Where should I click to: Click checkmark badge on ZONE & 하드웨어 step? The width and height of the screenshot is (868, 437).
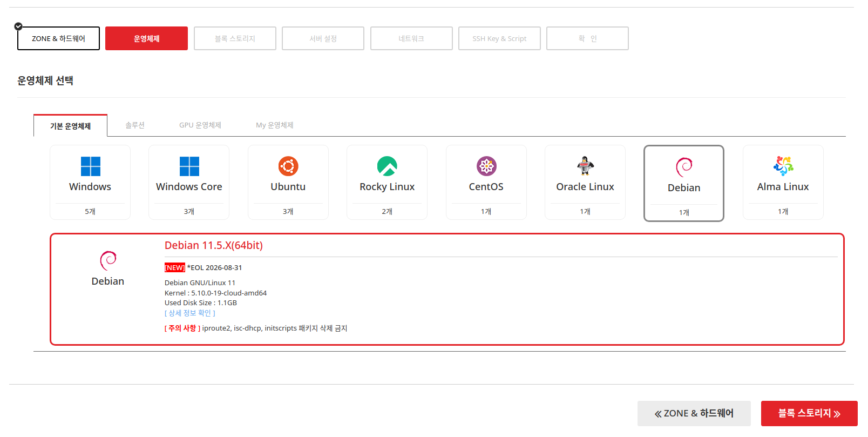tap(18, 26)
